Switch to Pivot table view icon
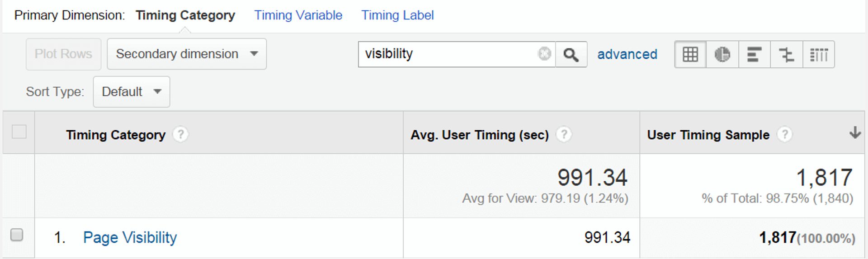The image size is (868, 259). 819,55
